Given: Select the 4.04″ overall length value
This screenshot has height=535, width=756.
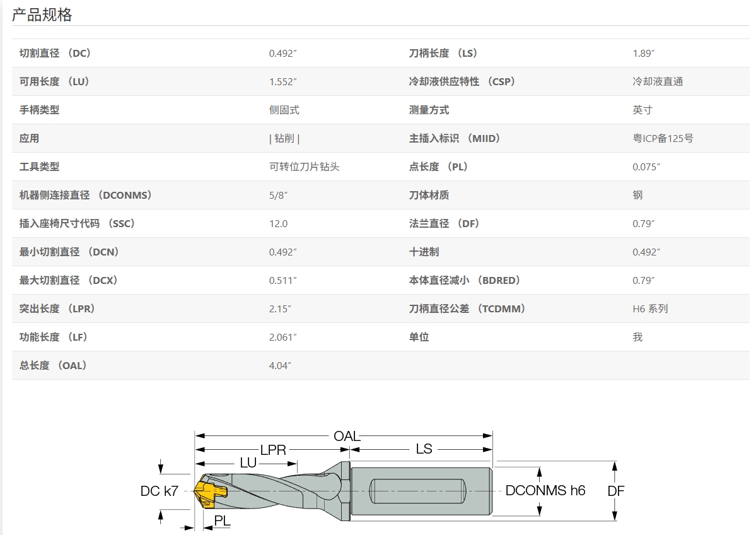Looking at the screenshot, I should (280, 366).
